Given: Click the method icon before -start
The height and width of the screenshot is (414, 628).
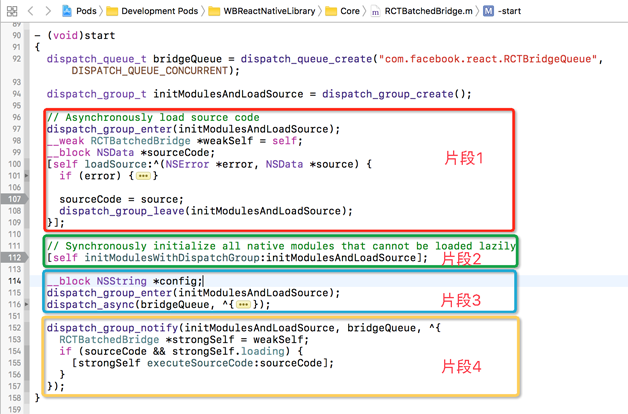Looking at the screenshot, I should coord(489,11).
